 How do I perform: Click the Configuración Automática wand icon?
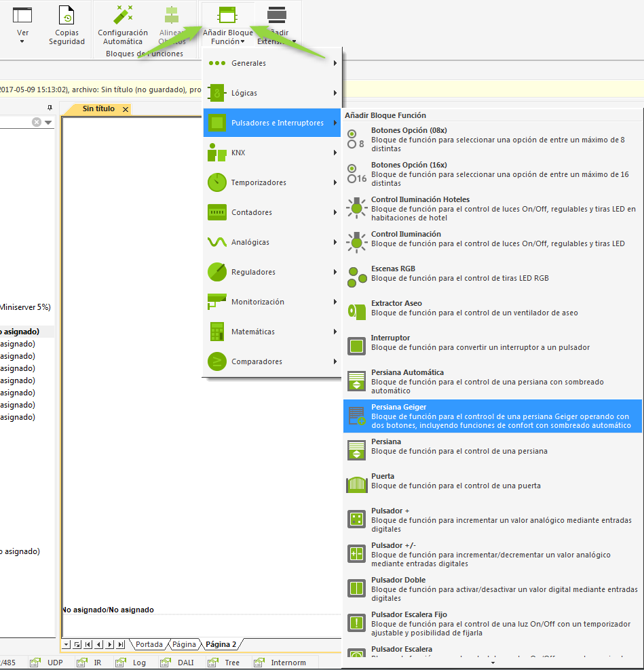coord(123,15)
